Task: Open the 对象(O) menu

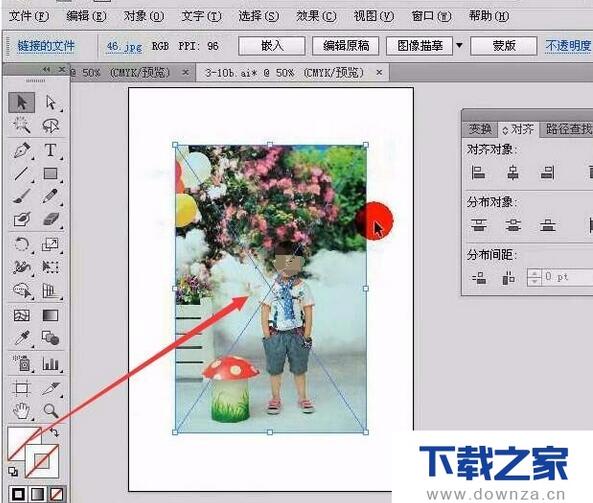Action: pyautogui.click(x=144, y=16)
